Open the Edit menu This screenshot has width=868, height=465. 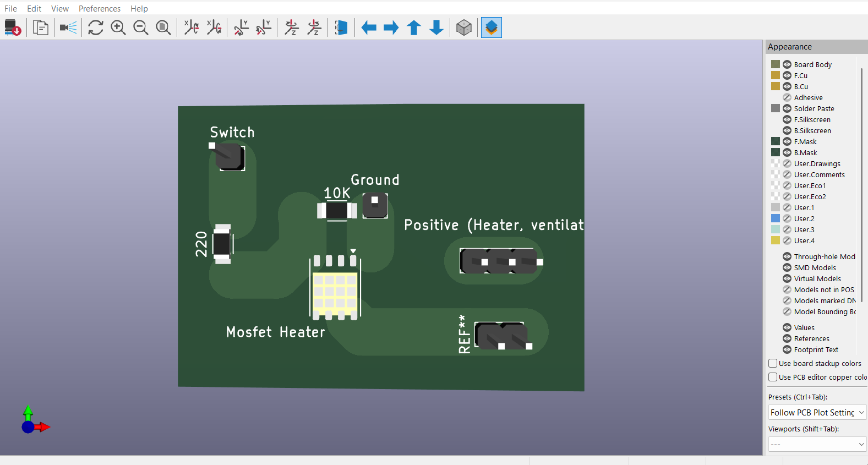34,8
